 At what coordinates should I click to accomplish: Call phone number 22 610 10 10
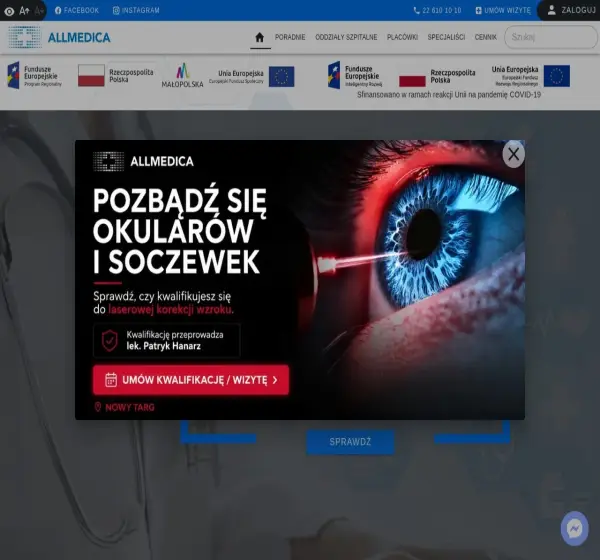click(437, 10)
